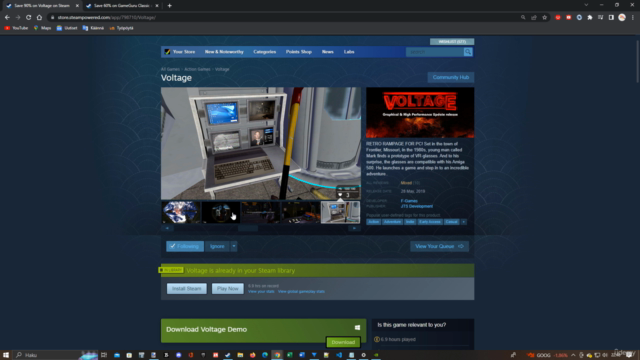
Task: Open Firefox from the taskbar
Action: click(x=253, y=355)
